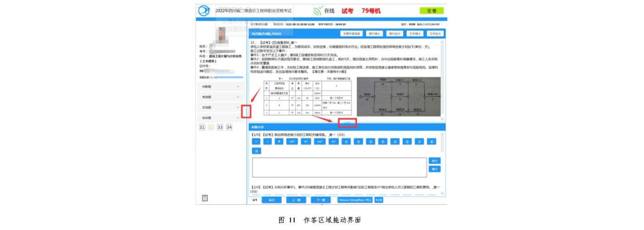
Task: Insert the circled number ③ symbol
Action: [370, 142]
